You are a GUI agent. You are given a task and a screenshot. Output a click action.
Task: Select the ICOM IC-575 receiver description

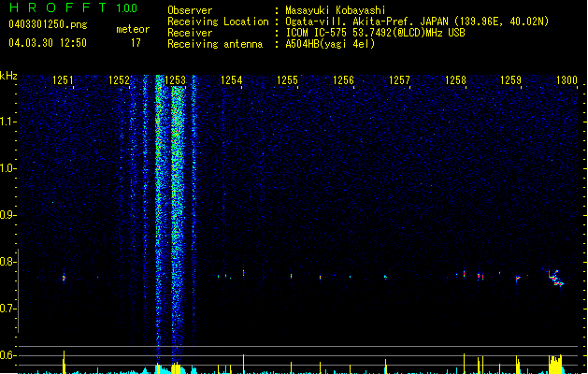[375, 33]
